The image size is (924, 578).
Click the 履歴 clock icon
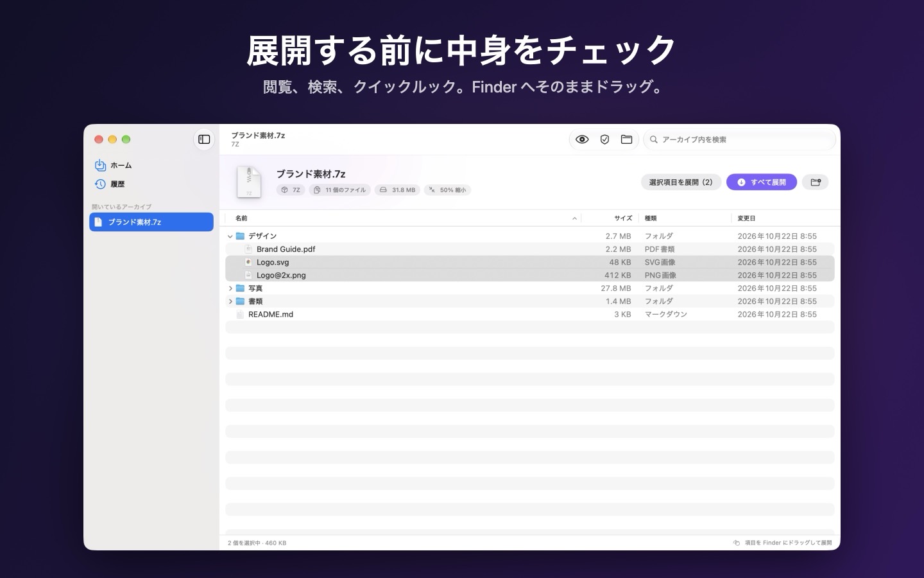point(100,184)
